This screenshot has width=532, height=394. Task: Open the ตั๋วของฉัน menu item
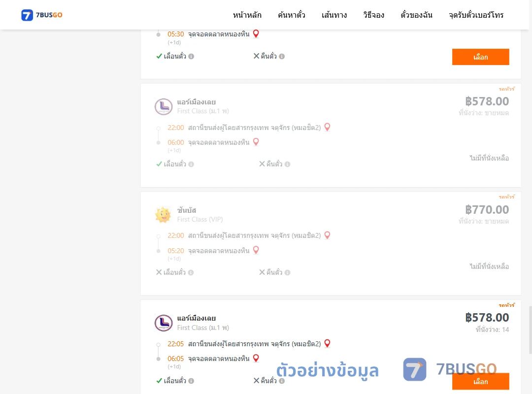point(416,15)
